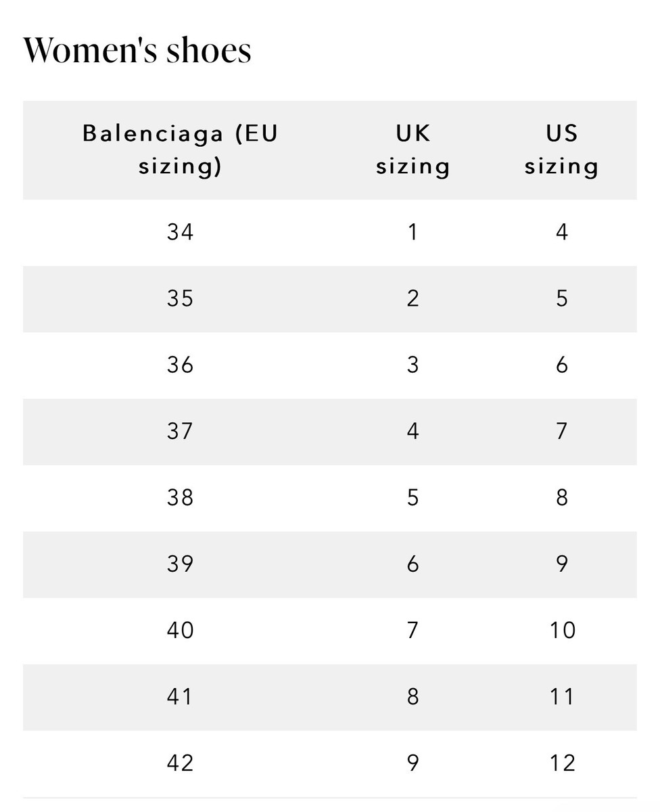Select EU size 34 cell
Screen dimensions: 660x812
point(180,232)
